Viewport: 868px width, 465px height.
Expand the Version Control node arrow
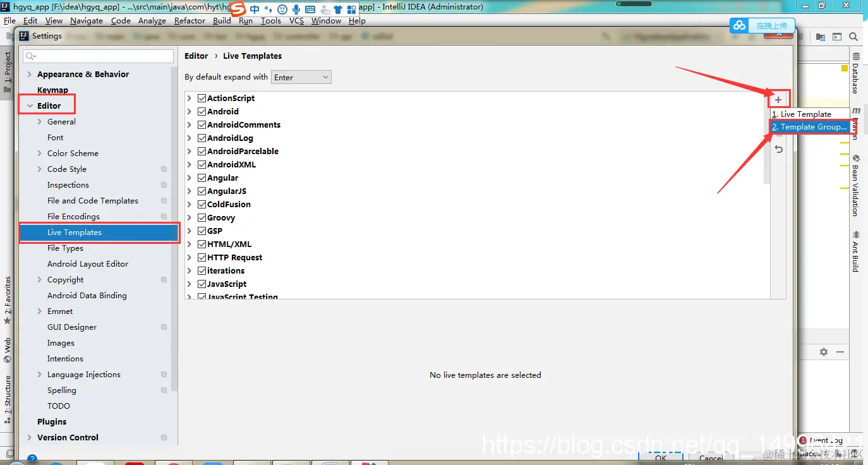tap(29, 437)
